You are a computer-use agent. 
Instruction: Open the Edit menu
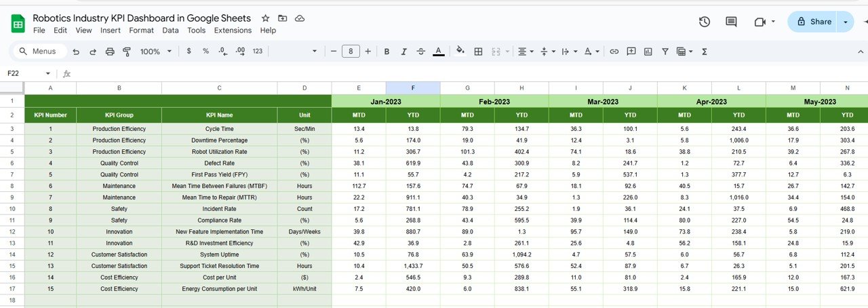(60, 31)
